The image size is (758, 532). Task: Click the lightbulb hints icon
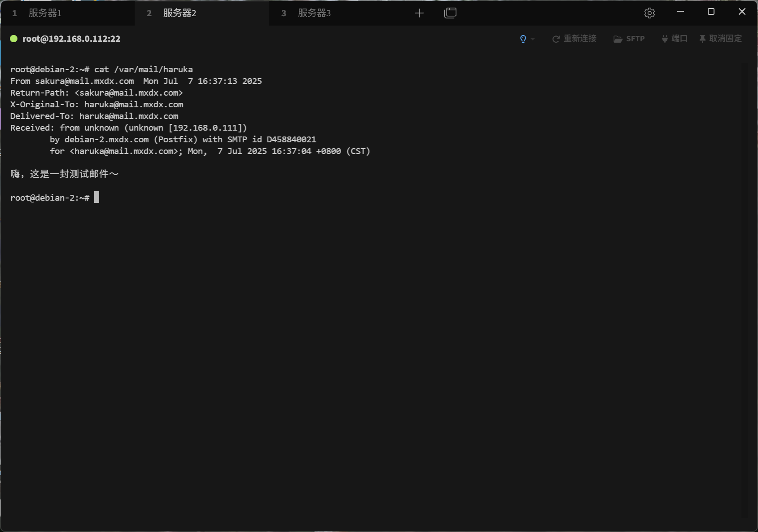(x=523, y=39)
